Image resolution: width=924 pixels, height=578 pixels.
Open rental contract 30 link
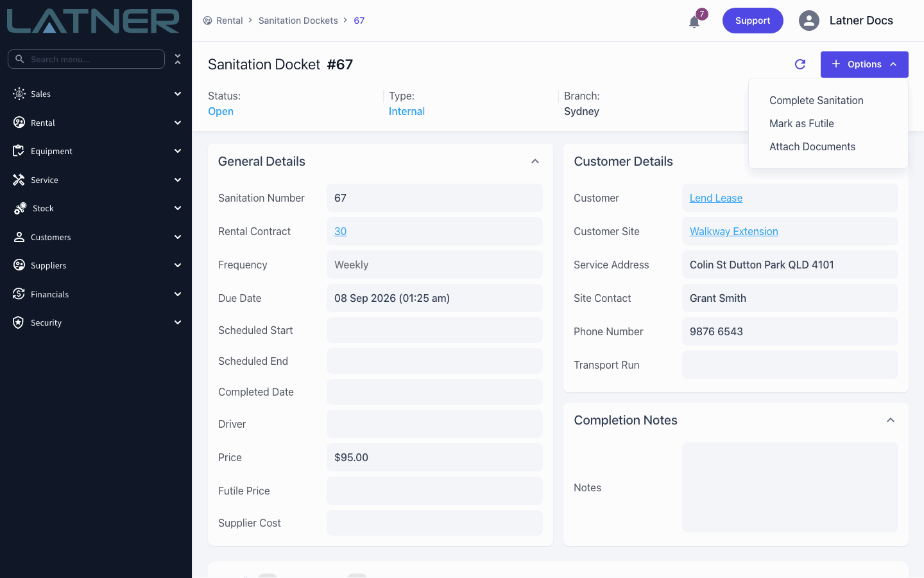click(x=340, y=231)
